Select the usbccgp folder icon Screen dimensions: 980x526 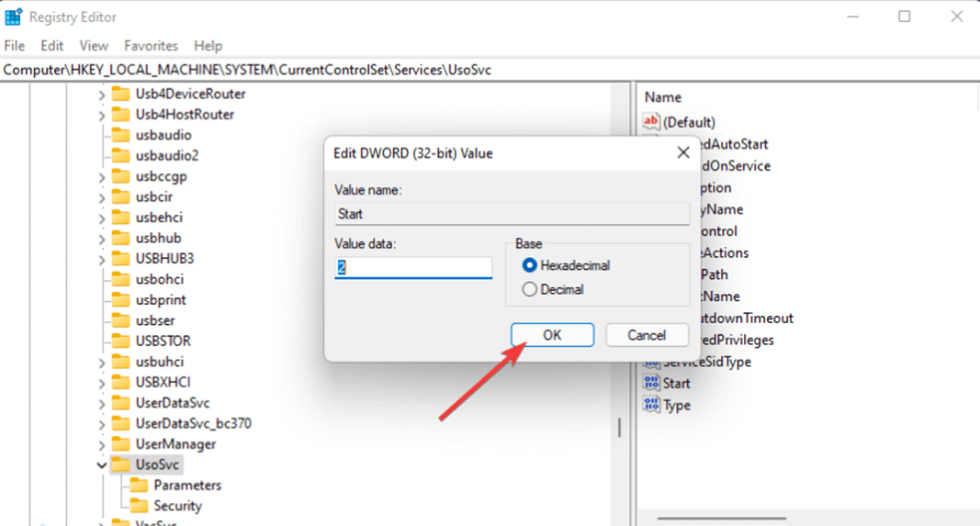[x=120, y=176]
